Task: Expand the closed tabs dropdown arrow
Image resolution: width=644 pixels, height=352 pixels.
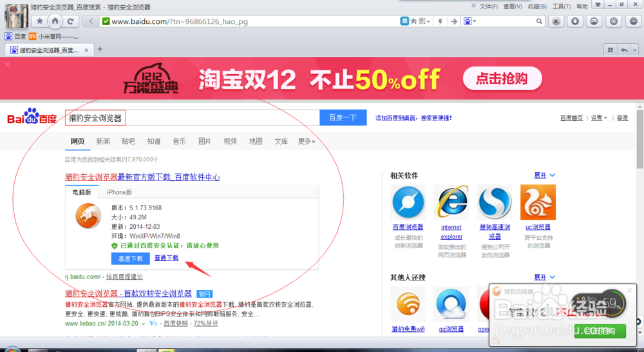Action: tap(635, 50)
